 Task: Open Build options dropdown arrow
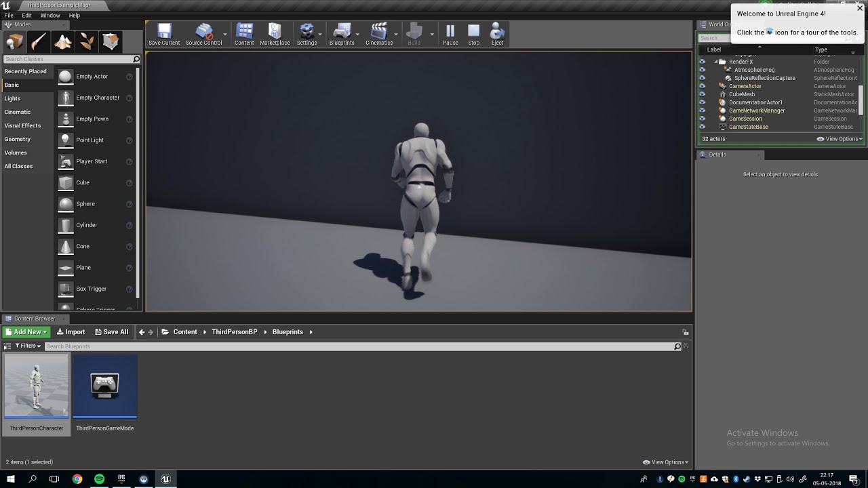click(x=432, y=35)
